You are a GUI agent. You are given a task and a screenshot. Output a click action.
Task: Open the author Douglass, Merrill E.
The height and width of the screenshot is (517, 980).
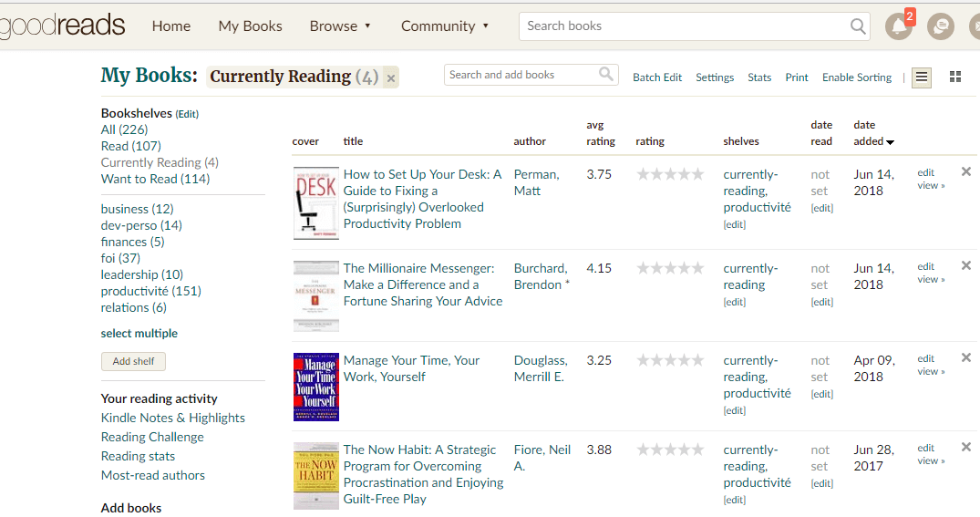541,369
